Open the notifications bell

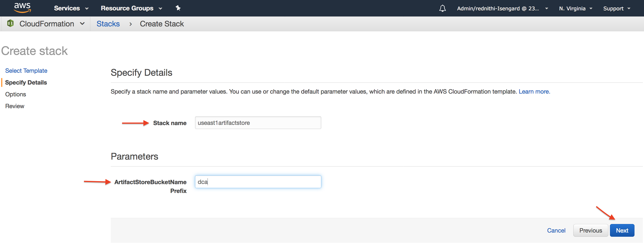click(442, 9)
